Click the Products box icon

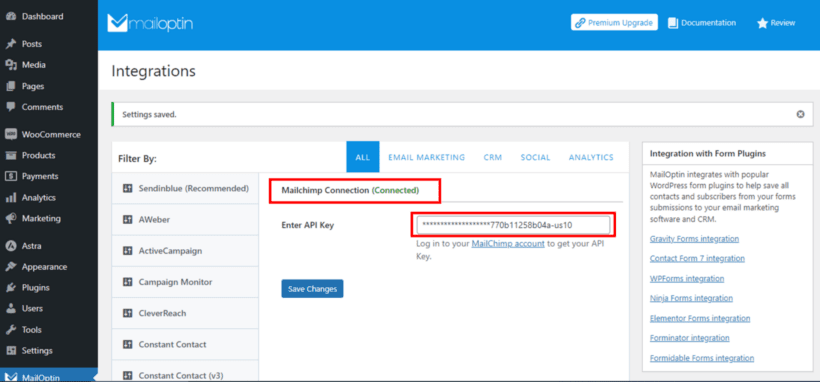tap(11, 155)
